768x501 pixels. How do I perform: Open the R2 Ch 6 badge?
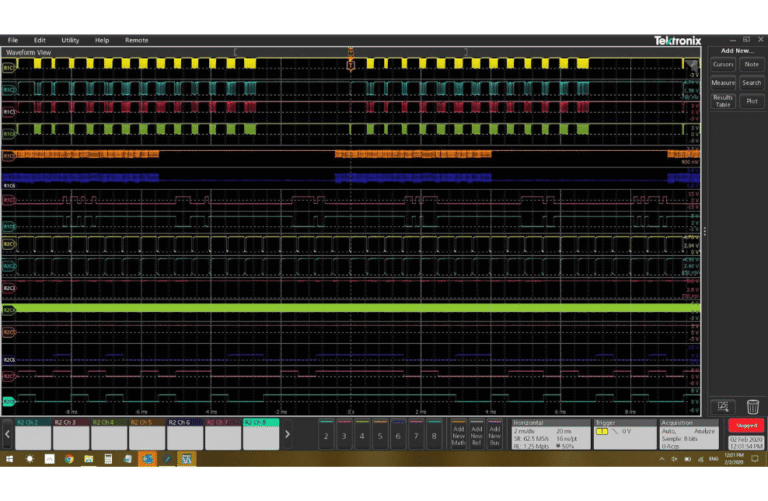[x=185, y=434]
